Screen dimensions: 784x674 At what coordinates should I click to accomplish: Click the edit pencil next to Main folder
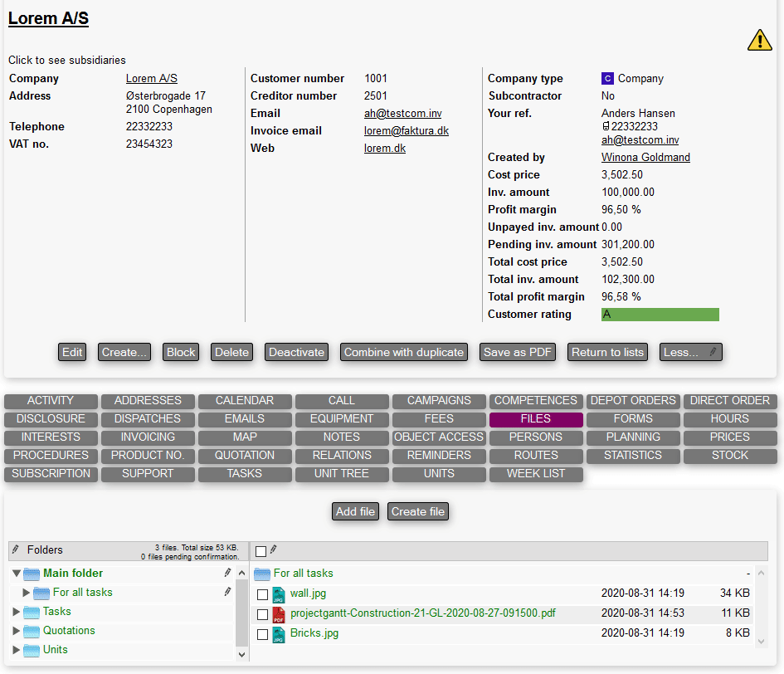227,573
